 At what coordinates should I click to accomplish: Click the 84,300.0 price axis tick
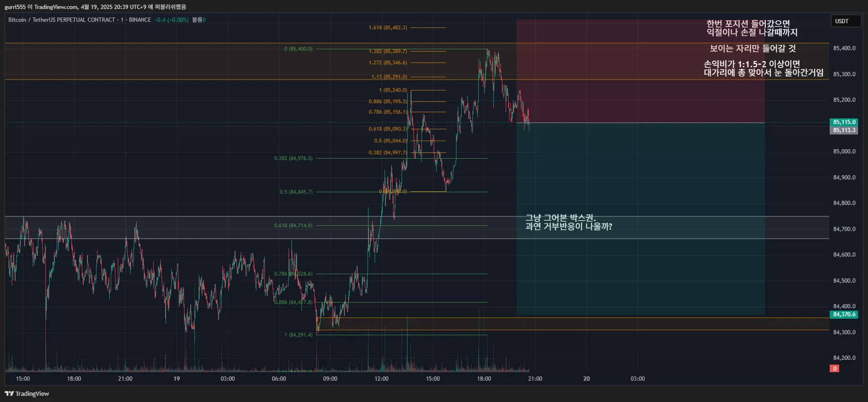[844, 332]
